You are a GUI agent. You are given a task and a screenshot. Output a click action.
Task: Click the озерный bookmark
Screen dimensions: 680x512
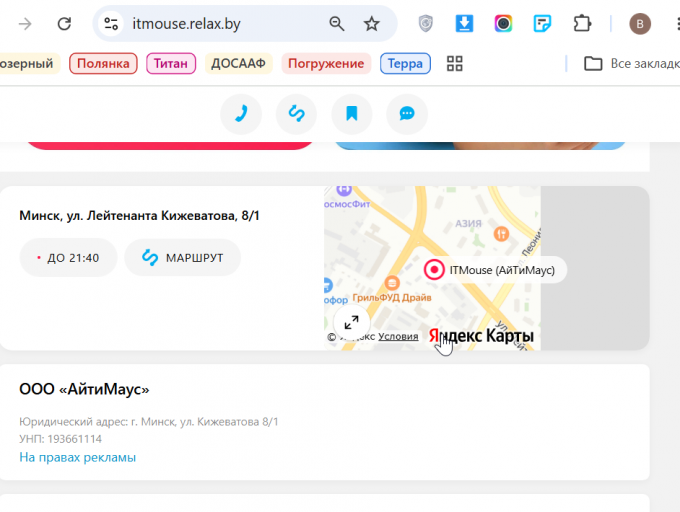click(27, 64)
